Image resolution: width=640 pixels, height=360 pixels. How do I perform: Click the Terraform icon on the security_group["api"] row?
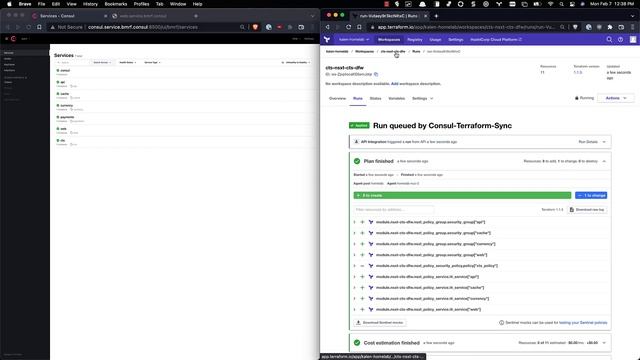(x=371, y=222)
